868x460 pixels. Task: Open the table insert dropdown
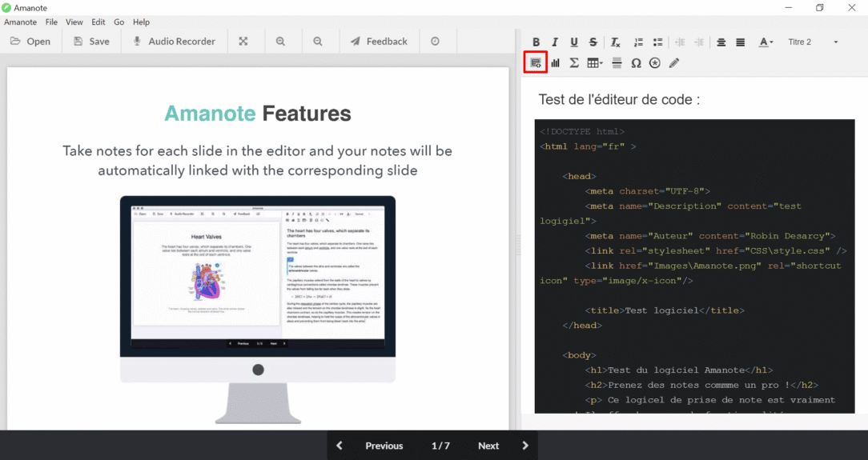[595, 63]
